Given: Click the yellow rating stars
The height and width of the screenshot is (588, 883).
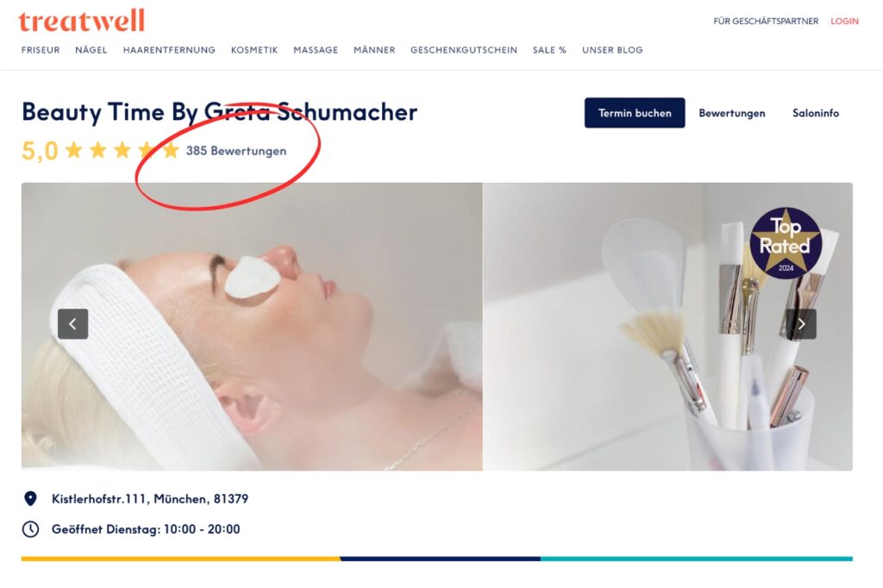Looking at the screenshot, I should 122,150.
